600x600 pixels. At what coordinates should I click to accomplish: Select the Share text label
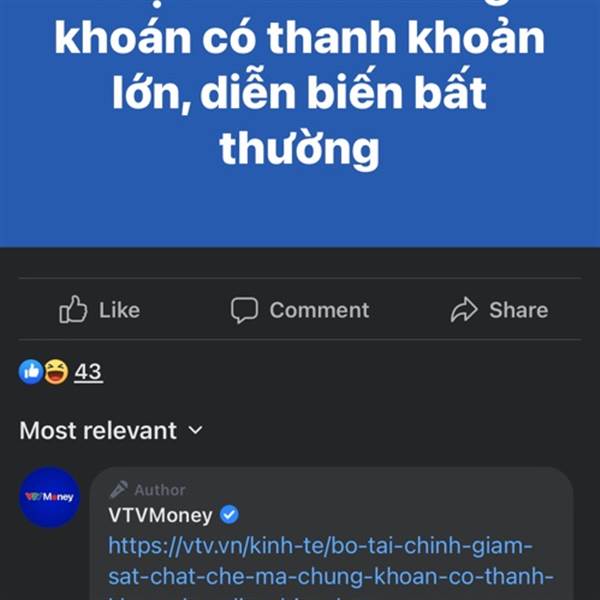tap(518, 310)
